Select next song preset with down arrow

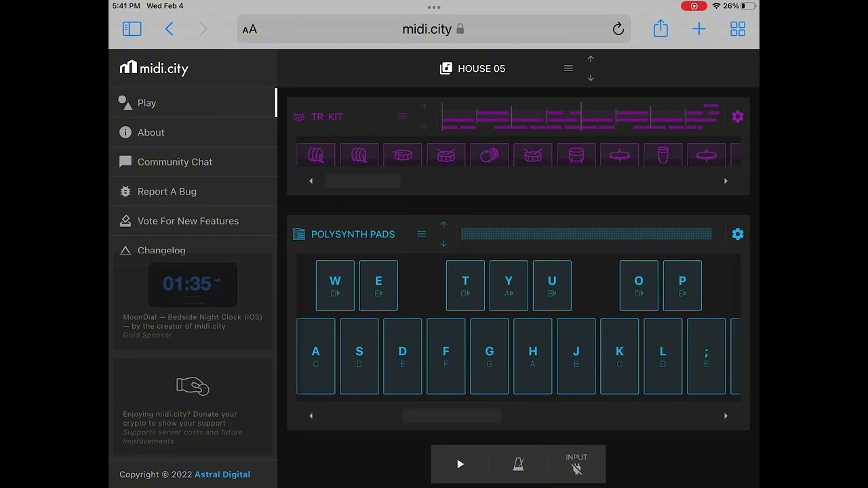(x=591, y=78)
